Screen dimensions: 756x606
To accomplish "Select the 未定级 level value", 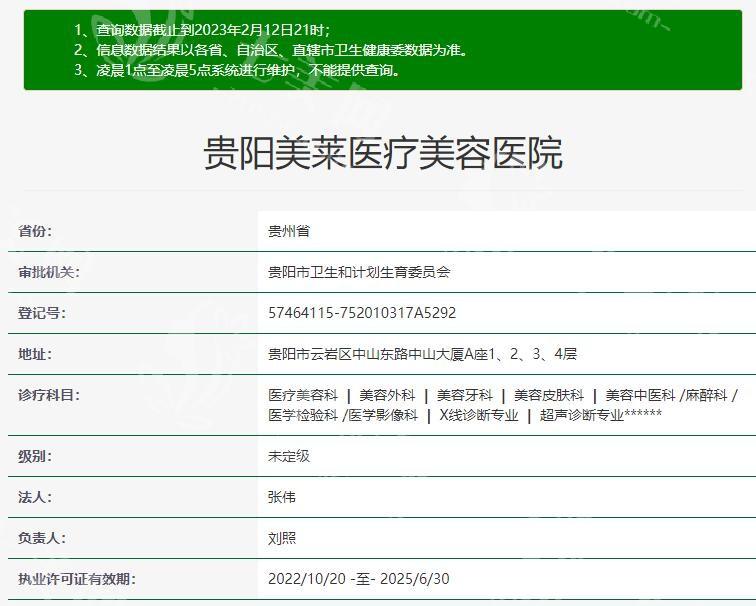I will click(x=289, y=456).
